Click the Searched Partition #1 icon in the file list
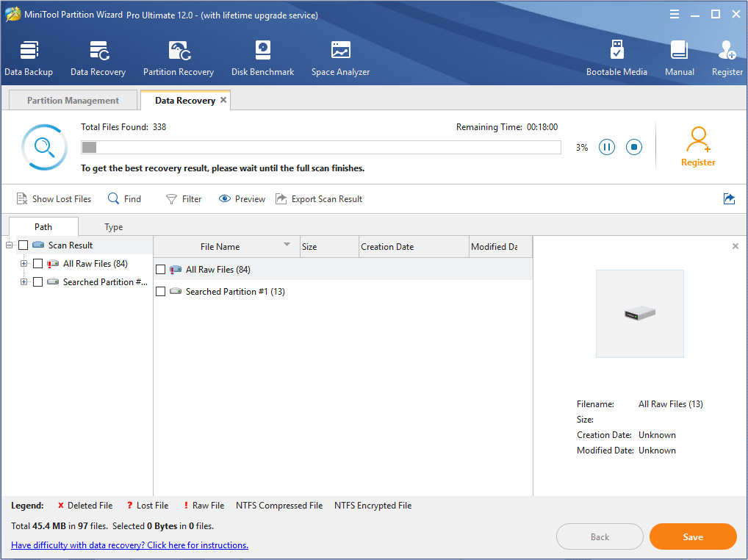The image size is (748, 560). point(176,292)
